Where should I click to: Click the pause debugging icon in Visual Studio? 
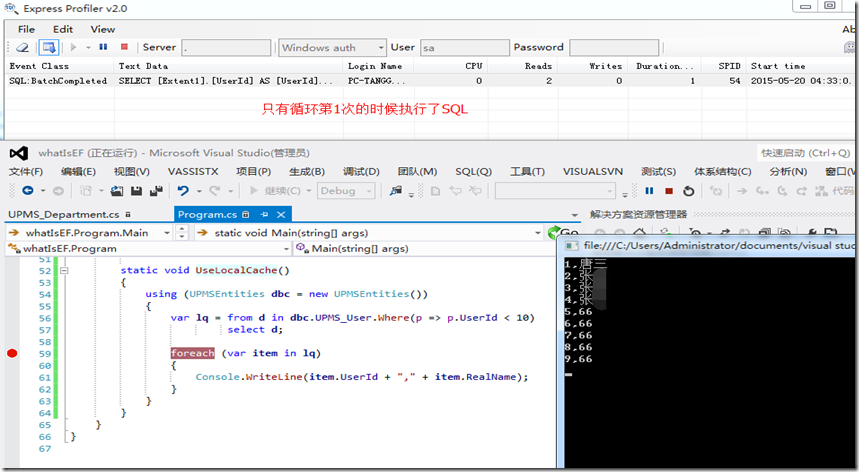(x=649, y=191)
